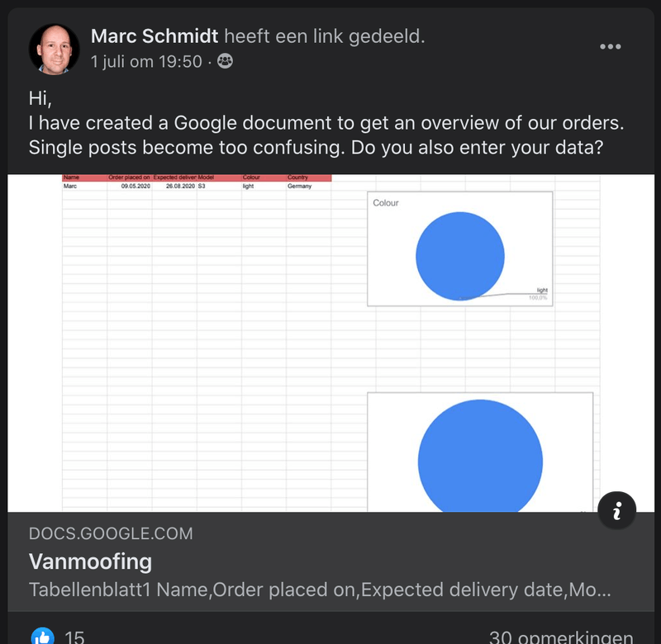Screen dimensions: 661x644
Task: Open the Vanmoofing link title
Action: (91, 561)
